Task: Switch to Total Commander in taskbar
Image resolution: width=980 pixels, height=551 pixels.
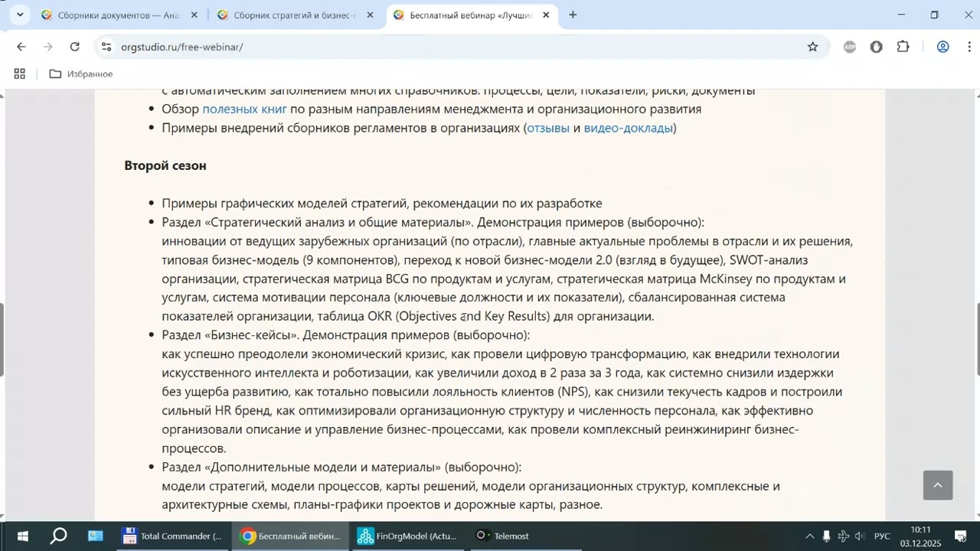Action: point(175,536)
